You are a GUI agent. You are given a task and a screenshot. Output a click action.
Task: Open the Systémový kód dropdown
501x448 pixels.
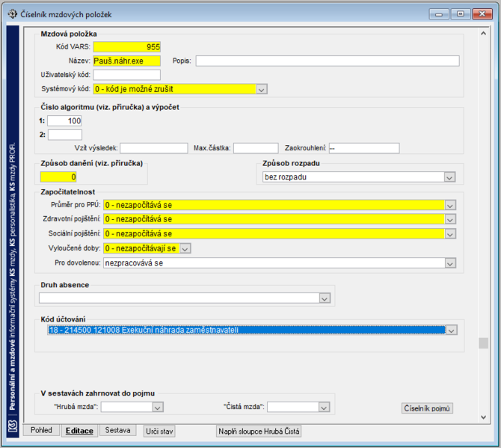(x=262, y=89)
